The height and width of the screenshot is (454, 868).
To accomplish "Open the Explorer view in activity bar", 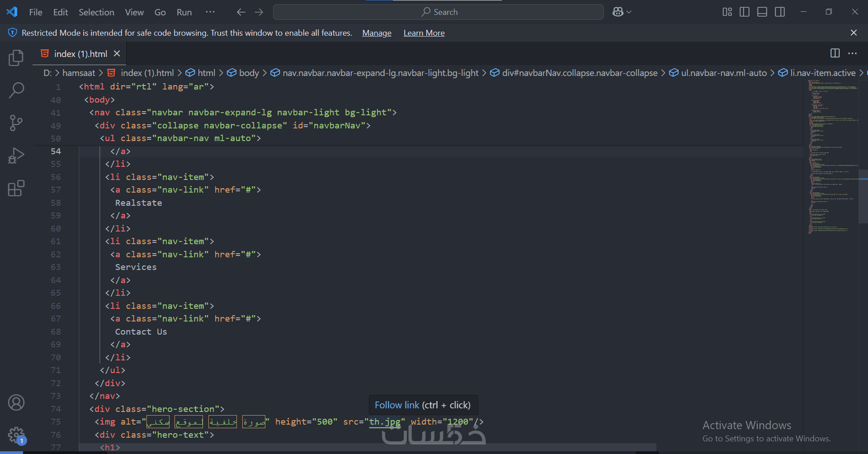I will pos(16,58).
